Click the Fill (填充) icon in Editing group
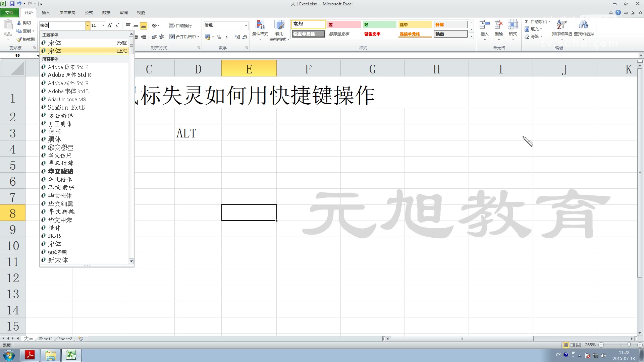This screenshot has height=362, width=644. pyautogui.click(x=534, y=29)
